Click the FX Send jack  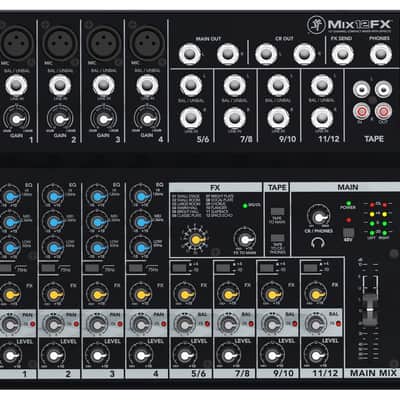(x=343, y=54)
